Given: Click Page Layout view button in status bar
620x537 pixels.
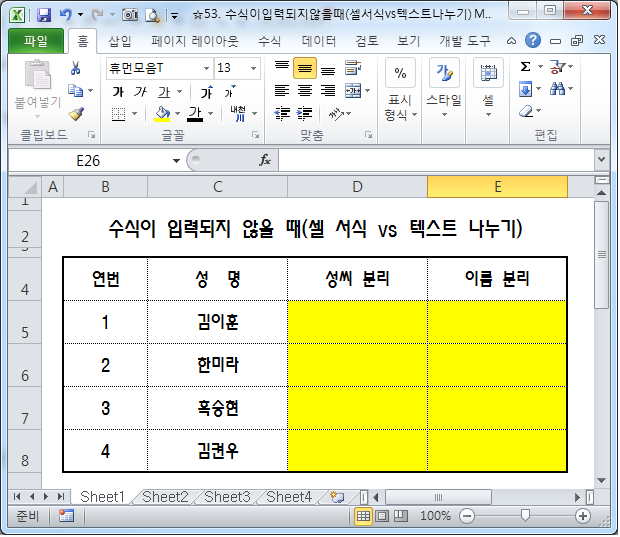Looking at the screenshot, I should (382, 516).
